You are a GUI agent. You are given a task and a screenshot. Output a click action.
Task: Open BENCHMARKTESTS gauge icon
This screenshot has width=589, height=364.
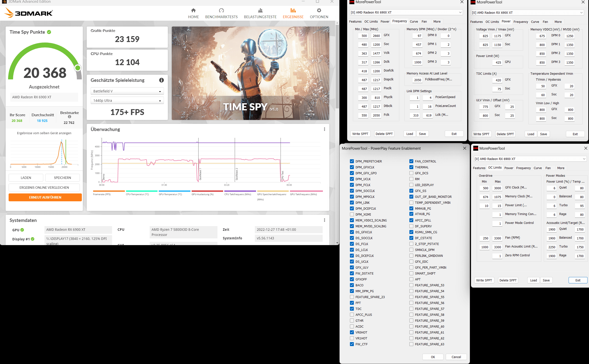point(221,10)
